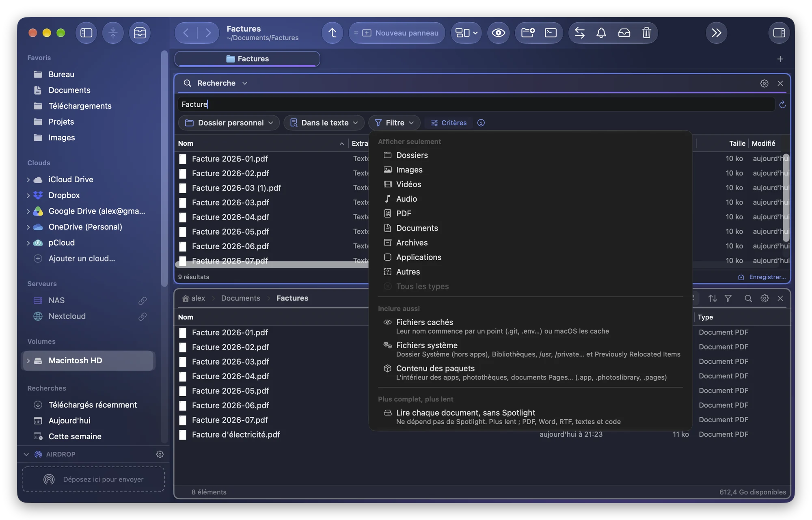Click the trash icon in toolbar
The image size is (812, 520).
pos(646,33)
